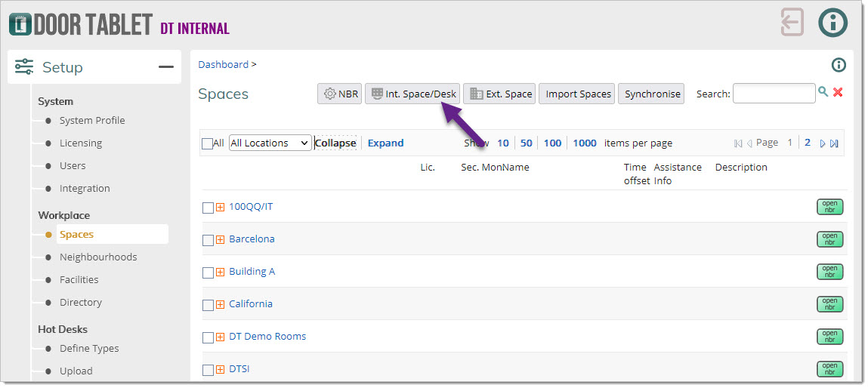Image resolution: width=868 pixels, height=388 pixels.
Task: Click the open nbr badge for Barcelona
Action: pyautogui.click(x=829, y=239)
